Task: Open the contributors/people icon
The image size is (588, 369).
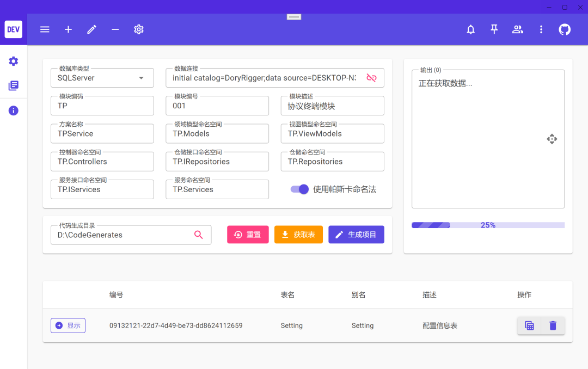Action: (x=517, y=29)
